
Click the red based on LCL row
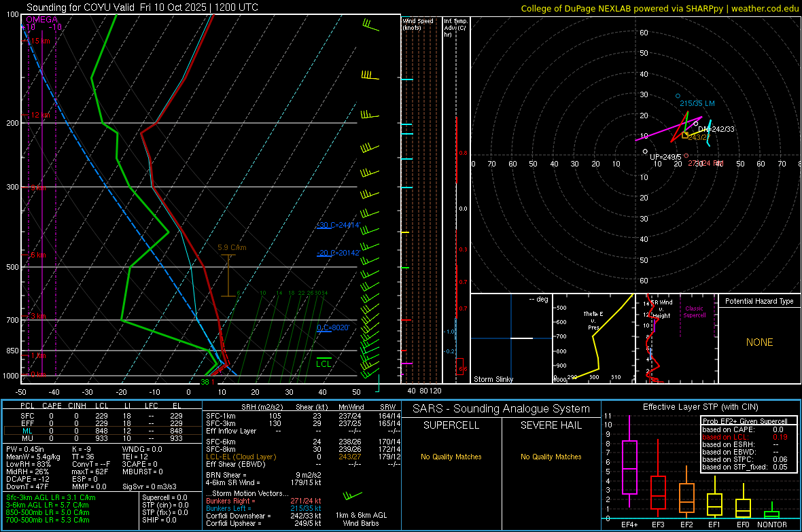(x=745, y=437)
